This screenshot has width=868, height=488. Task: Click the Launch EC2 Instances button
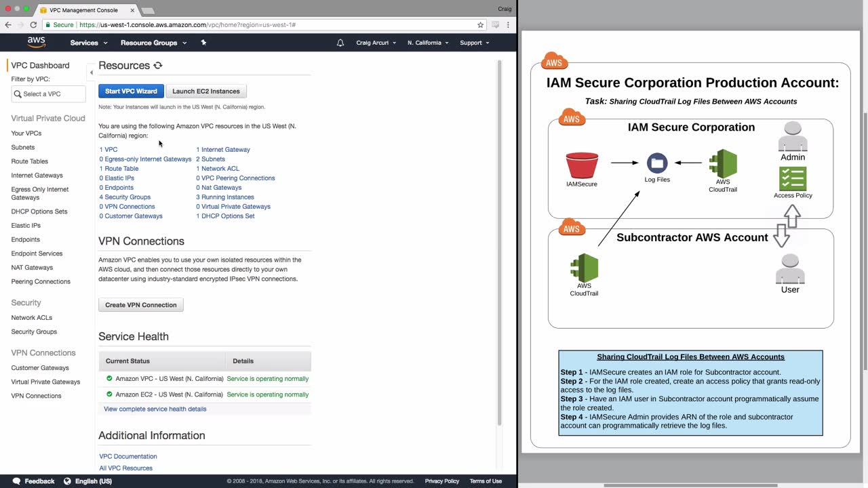[206, 91]
